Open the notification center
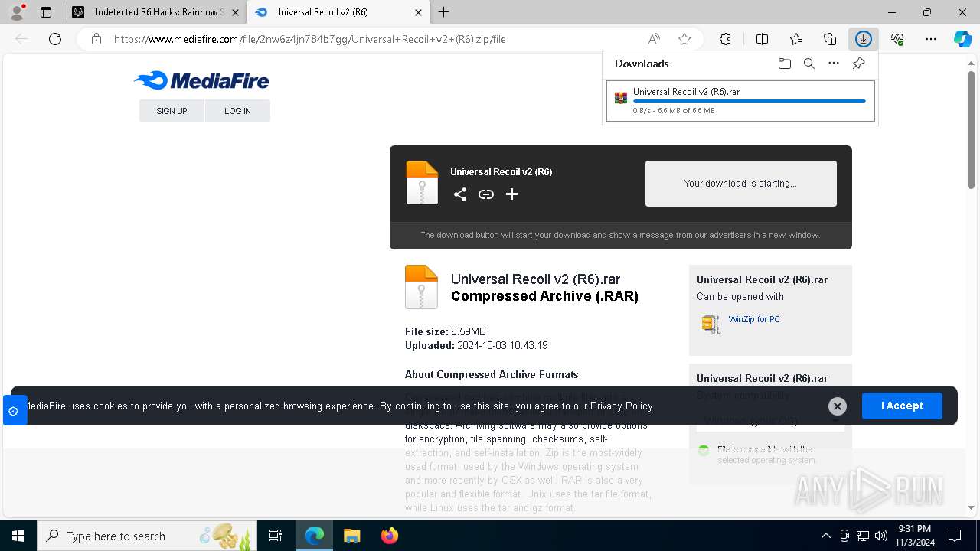Screen dimensions: 980x551 pyautogui.click(x=955, y=536)
